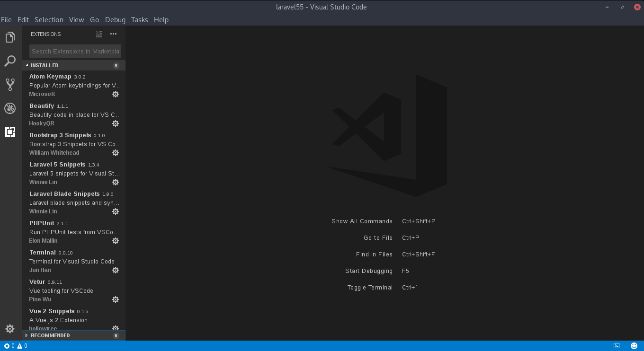Click the Search Extensions in Marketplace field
644x351 pixels.
pos(75,51)
